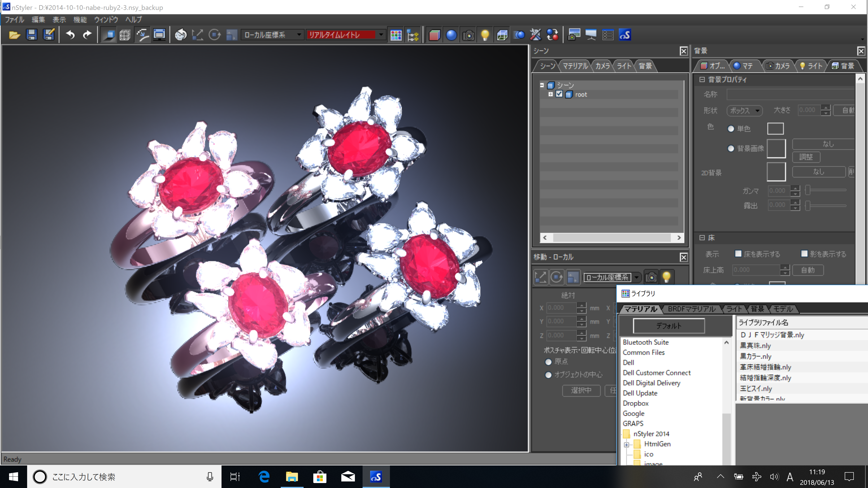Image resolution: width=868 pixels, height=488 pixels.
Task: Select the 背景画像 radio button
Action: pos(731,148)
